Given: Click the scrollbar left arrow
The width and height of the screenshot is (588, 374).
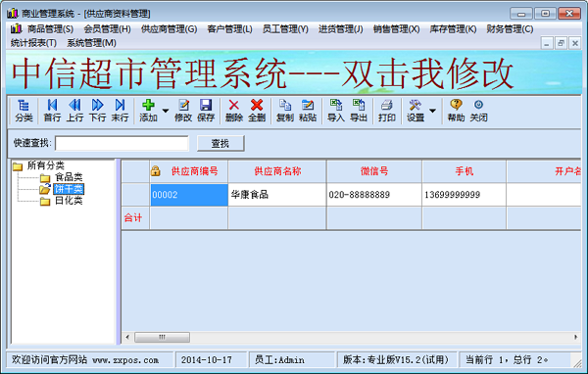Looking at the screenshot, I should [127, 337].
